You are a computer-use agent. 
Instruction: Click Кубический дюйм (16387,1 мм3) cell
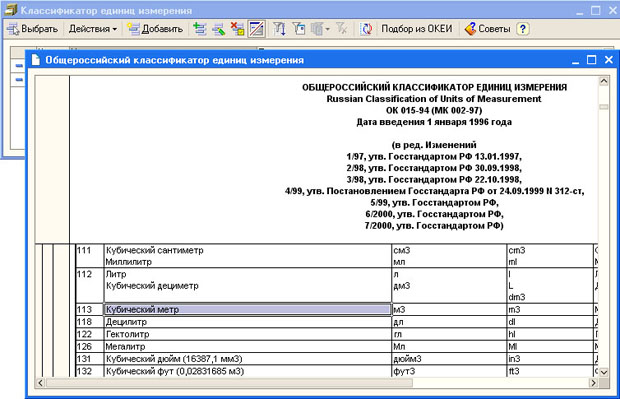click(248, 359)
